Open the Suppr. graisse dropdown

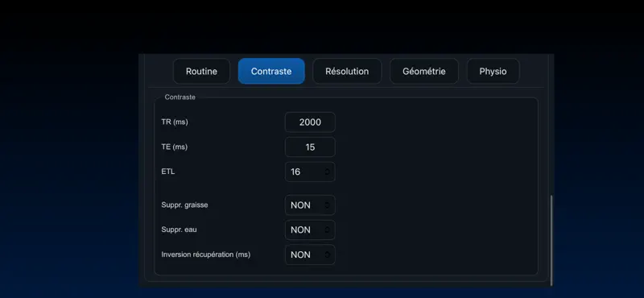310,205
